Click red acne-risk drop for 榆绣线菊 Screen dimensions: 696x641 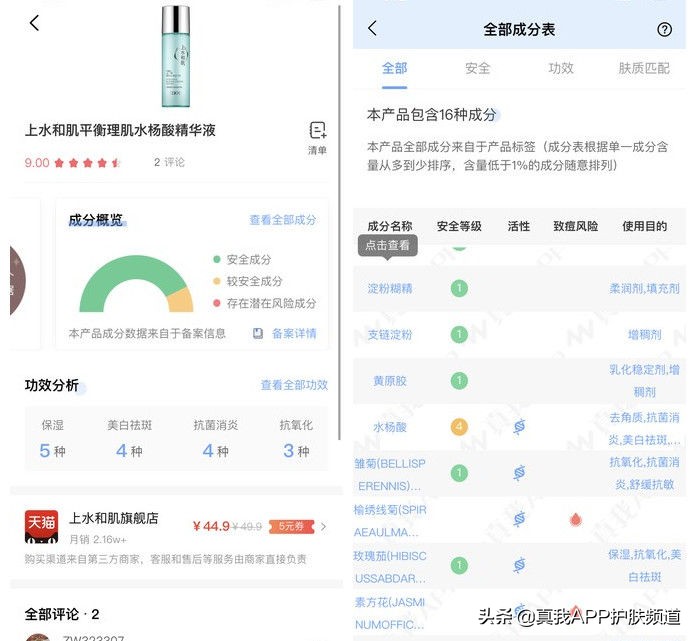pos(575,519)
